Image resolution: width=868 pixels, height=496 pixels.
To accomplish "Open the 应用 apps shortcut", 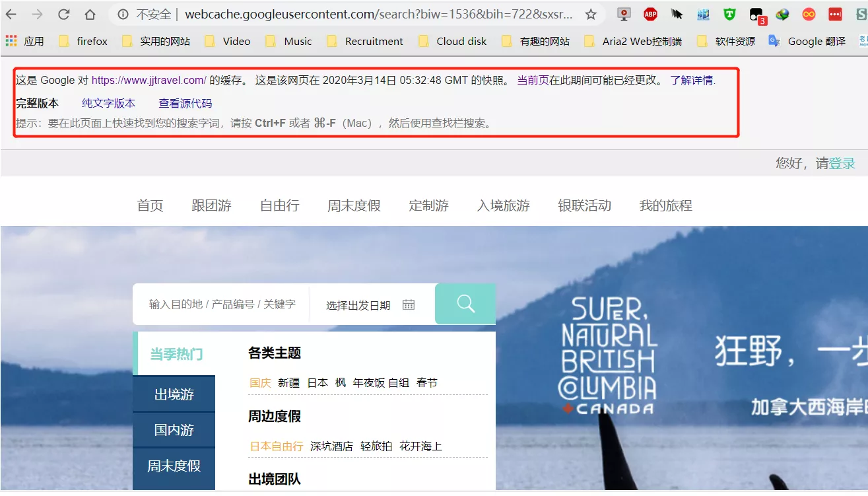I will (x=25, y=41).
